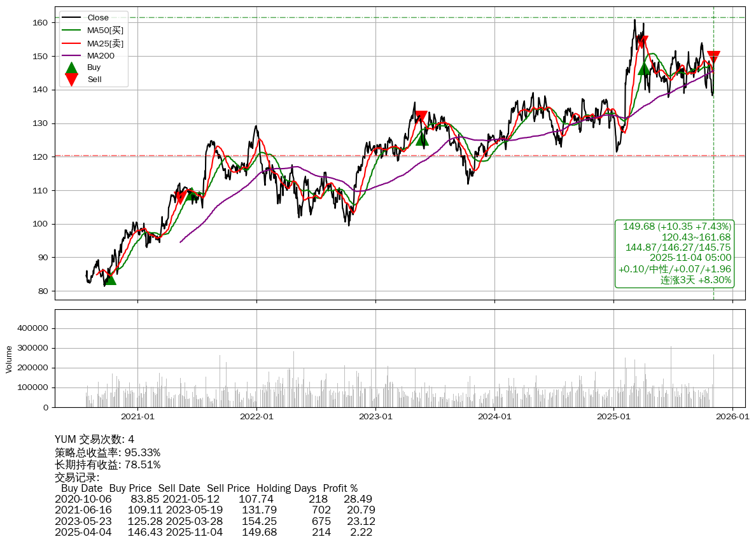The width and height of the screenshot is (756, 544).
Task: Click the first buy marker near 83.85
Action: coord(109,278)
